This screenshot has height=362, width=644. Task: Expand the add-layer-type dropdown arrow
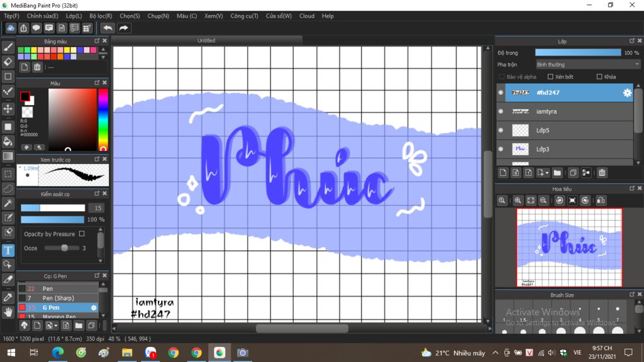point(547,173)
